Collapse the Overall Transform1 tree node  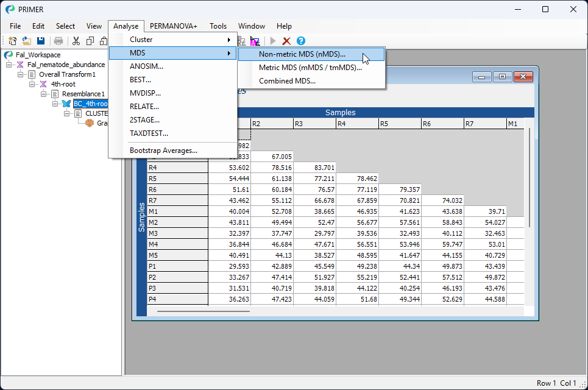[x=21, y=74]
